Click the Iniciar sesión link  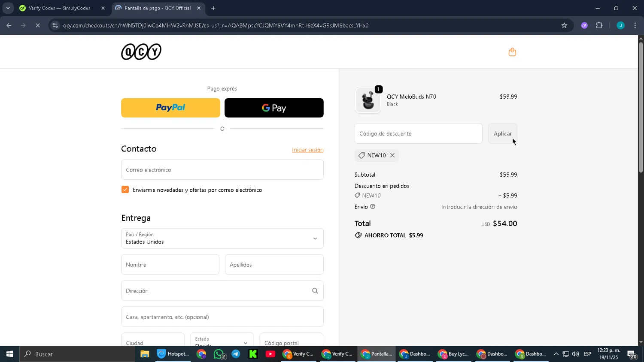click(308, 150)
